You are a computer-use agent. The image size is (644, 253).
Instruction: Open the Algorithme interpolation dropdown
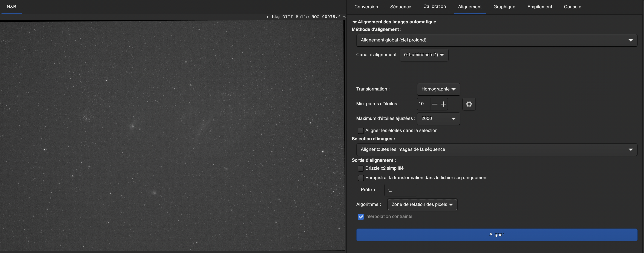pyautogui.click(x=422, y=205)
